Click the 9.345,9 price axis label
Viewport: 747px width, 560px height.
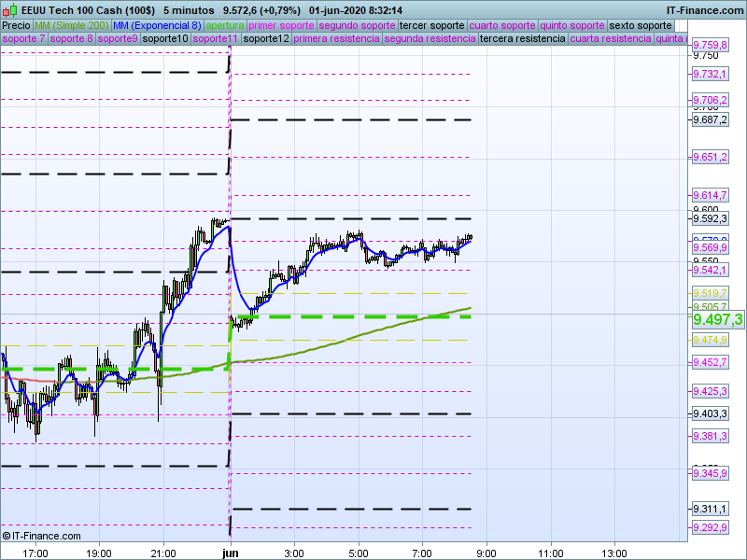[710, 473]
